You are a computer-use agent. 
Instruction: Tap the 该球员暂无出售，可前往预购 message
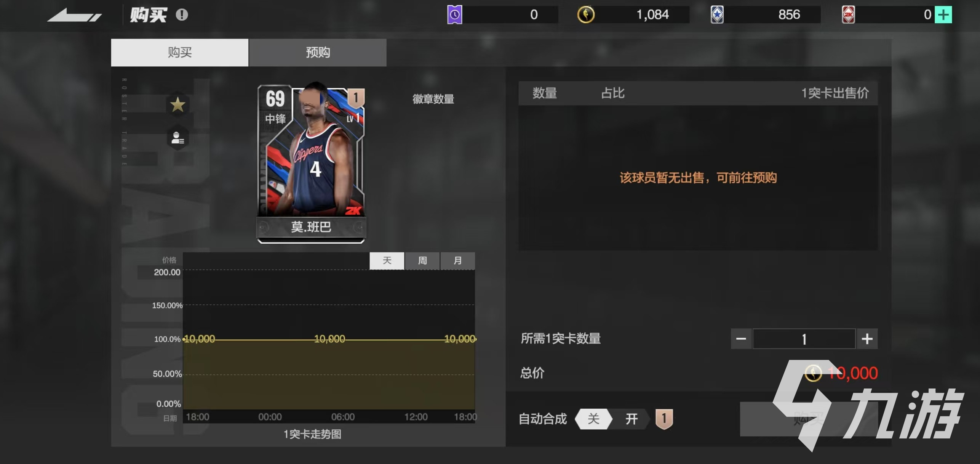point(698,178)
